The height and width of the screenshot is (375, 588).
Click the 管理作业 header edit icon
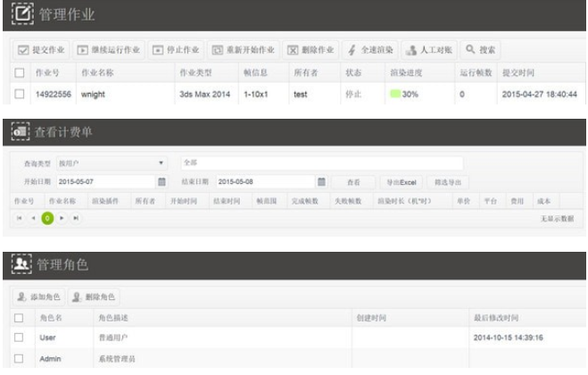coord(22,14)
